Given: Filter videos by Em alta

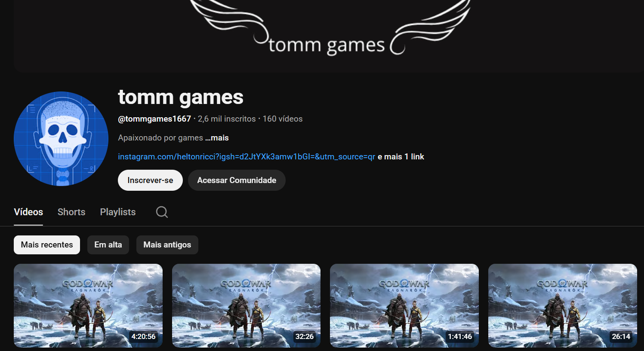Looking at the screenshot, I should (108, 245).
